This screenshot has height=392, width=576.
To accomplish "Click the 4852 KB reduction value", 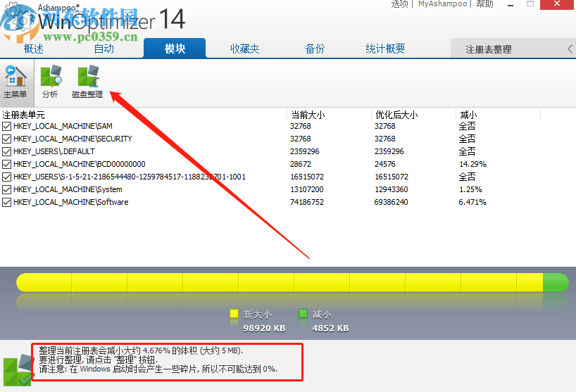I will pyautogui.click(x=330, y=328).
